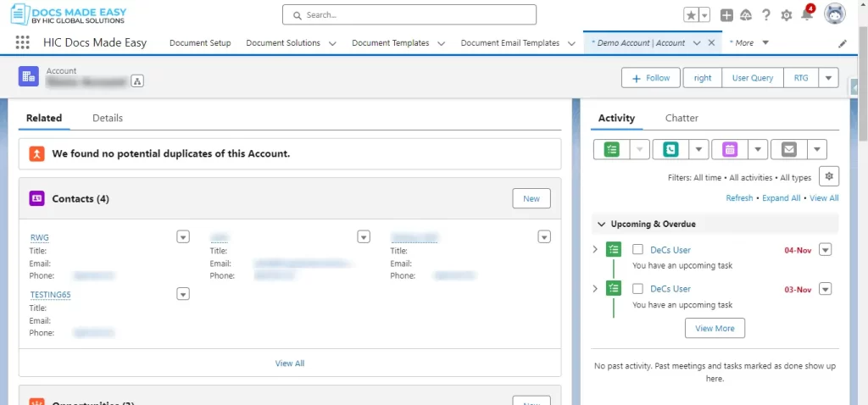
Task: Mark the 04-Nov DeCs User task complete
Action: [x=637, y=250]
